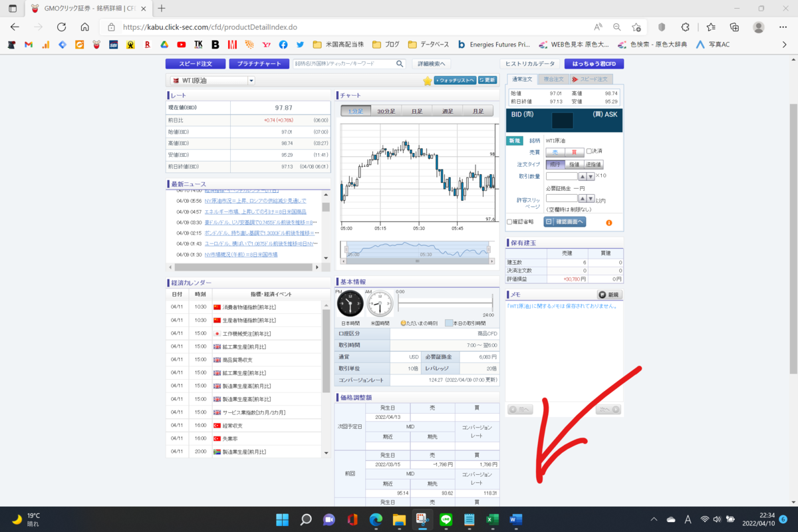Choose 逆指値 order type
This screenshot has width=798, height=532.
[594, 164]
